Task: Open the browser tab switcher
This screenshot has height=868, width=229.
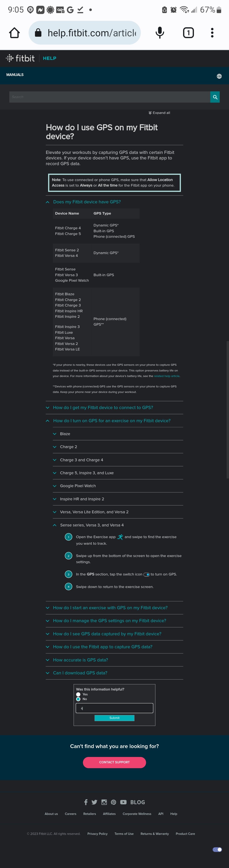Action: 188,33
